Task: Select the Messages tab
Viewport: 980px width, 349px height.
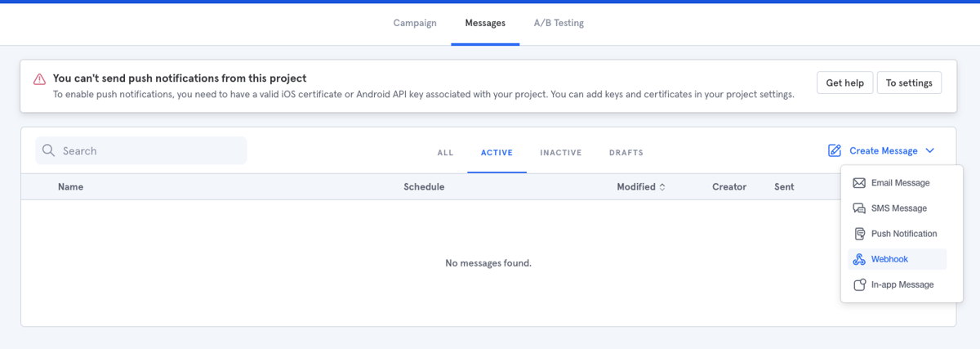Action: 485,23
